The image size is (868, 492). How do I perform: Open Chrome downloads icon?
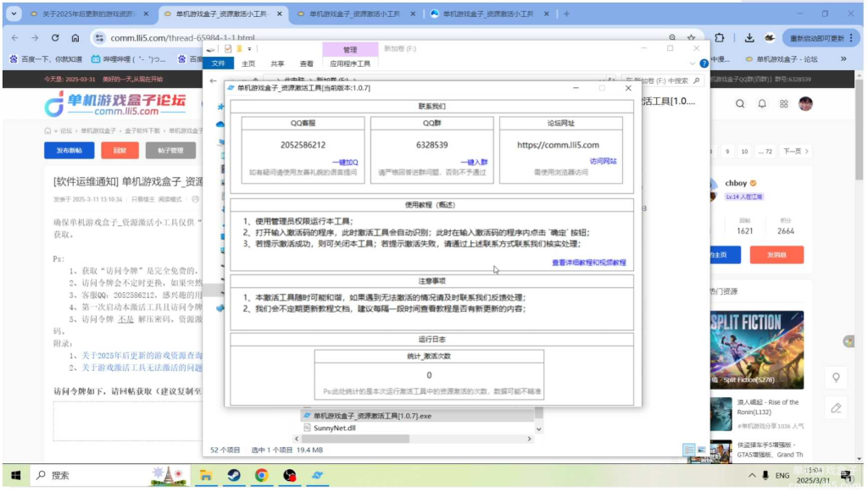[749, 37]
